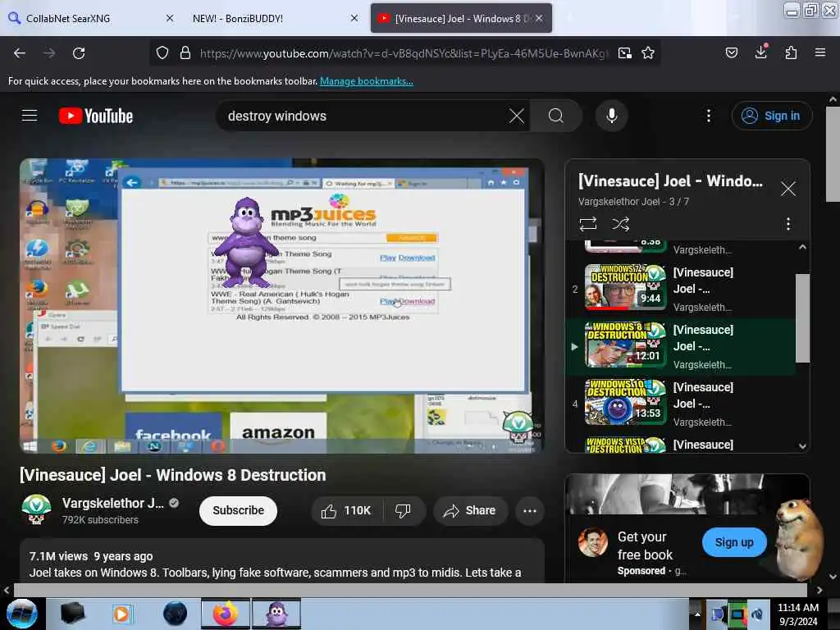Open the ad advertiser avatar

(592, 542)
